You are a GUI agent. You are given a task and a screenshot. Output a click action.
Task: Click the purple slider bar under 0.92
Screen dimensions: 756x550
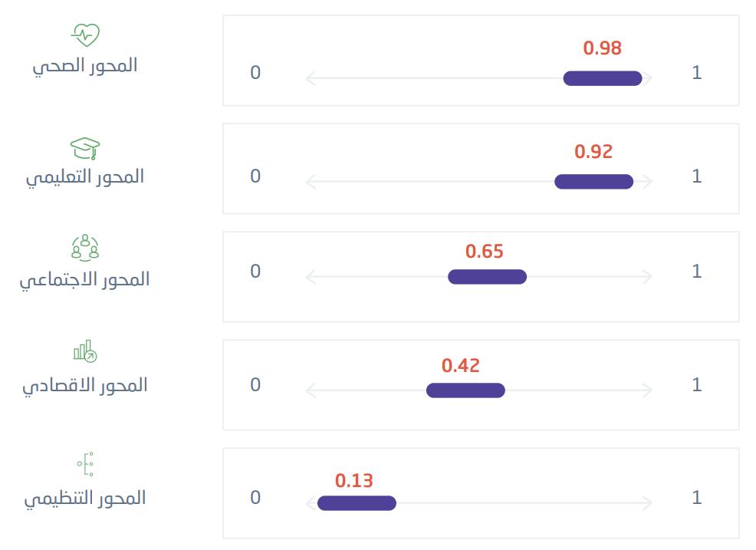(x=593, y=182)
